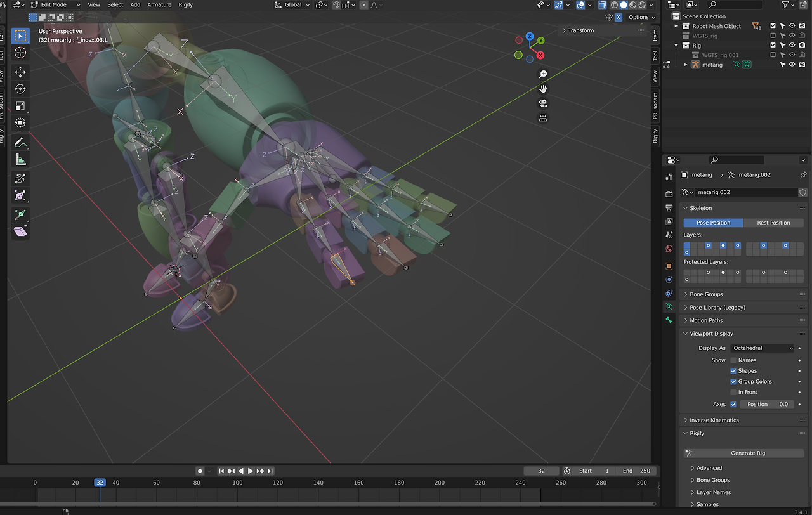Select the Annotate pencil tool
This screenshot has height=515, width=812.
(20, 142)
